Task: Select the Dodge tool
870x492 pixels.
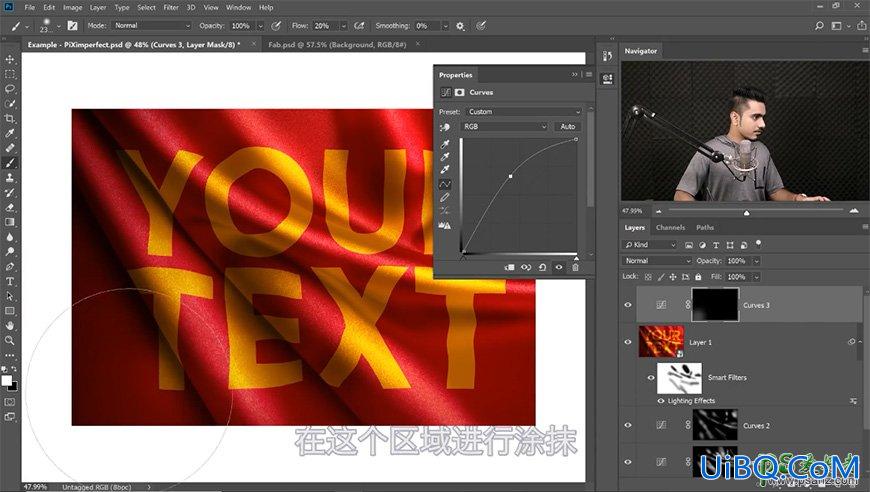Action: point(9,252)
